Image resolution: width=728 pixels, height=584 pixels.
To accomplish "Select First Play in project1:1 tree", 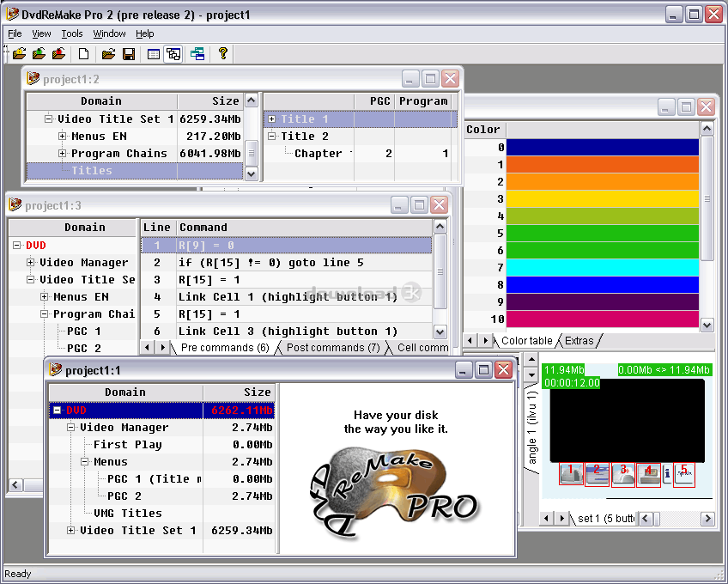I will click(x=128, y=445).
